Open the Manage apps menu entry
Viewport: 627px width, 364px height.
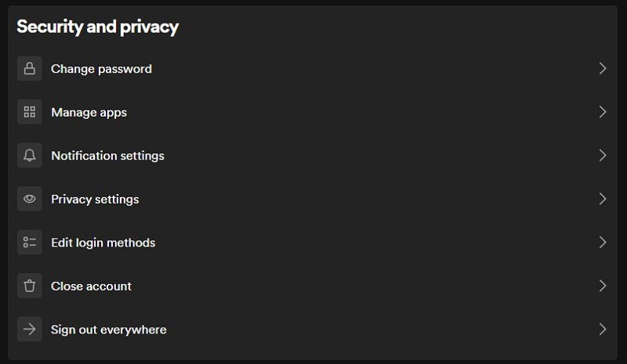[89, 113]
